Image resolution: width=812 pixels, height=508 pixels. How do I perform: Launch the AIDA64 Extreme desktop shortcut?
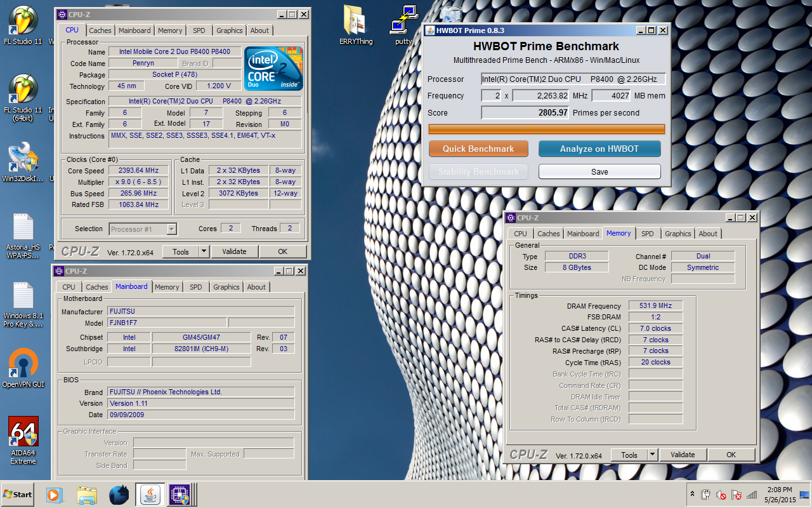pyautogui.click(x=23, y=441)
